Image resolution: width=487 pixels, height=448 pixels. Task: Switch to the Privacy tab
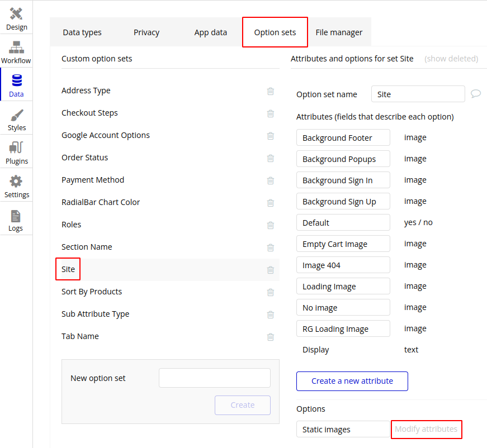tap(146, 32)
